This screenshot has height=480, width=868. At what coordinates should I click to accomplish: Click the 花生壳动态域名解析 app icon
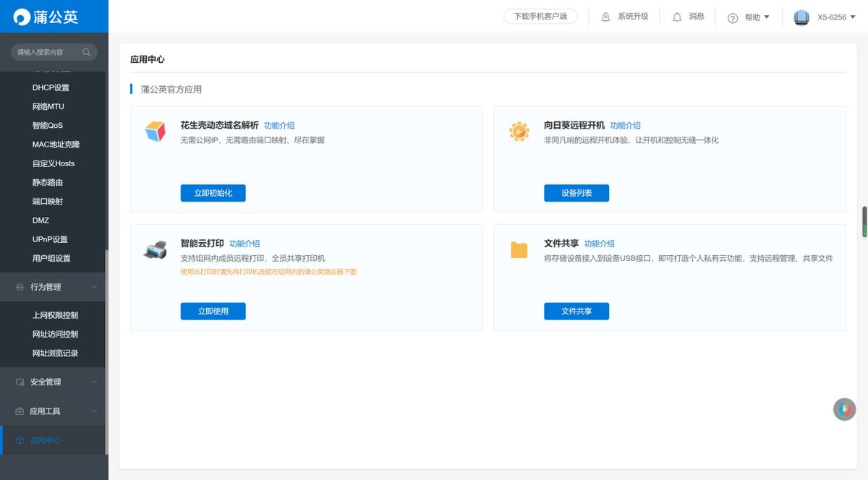(156, 131)
